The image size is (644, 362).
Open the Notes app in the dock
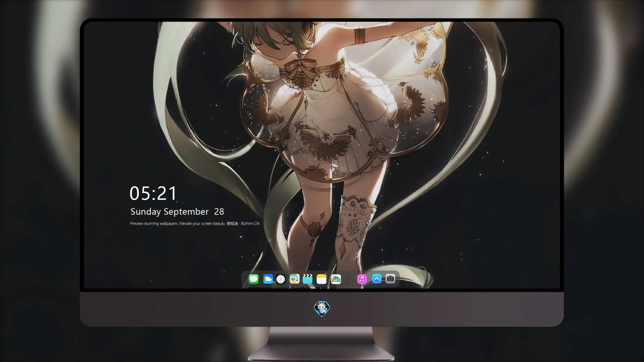coord(321,279)
